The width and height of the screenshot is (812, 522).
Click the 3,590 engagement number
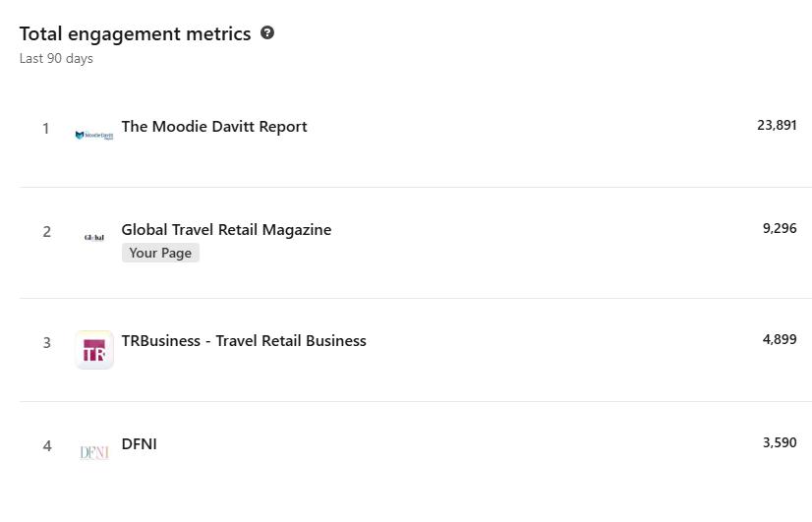coord(780,442)
